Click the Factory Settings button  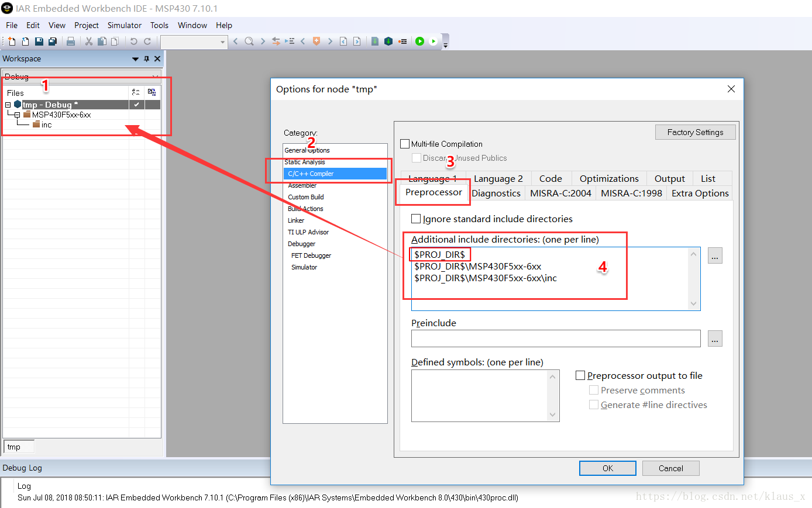coord(695,132)
